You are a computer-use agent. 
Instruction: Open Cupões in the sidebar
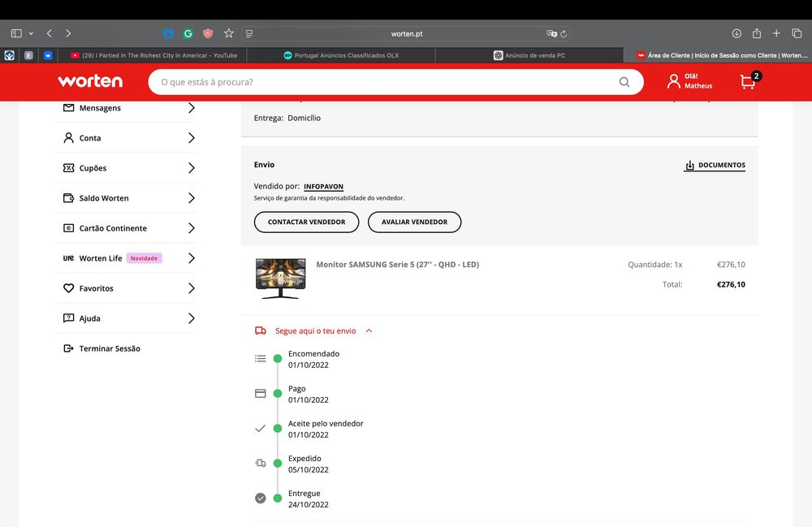tap(93, 168)
